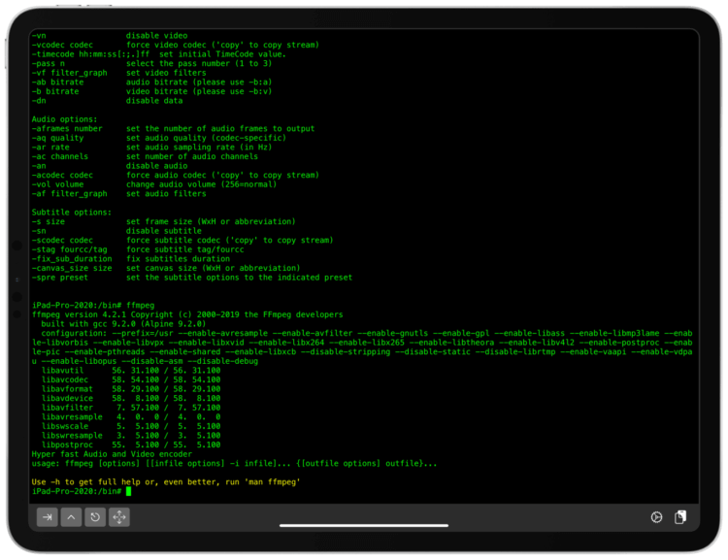728x560 pixels.
Task: Click the '-pass n' option line
Action: tap(151, 63)
